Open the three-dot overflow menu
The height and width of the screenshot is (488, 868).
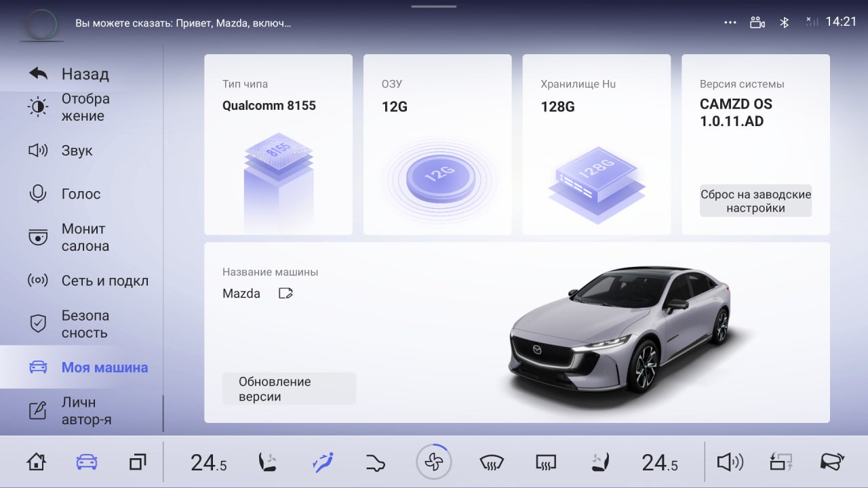tap(730, 22)
